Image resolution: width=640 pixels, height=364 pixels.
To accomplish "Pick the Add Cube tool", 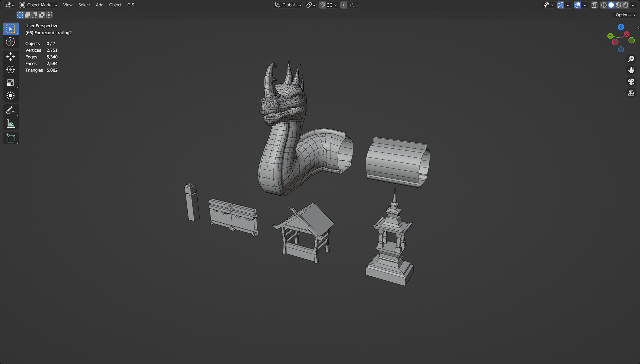I will coord(11,138).
